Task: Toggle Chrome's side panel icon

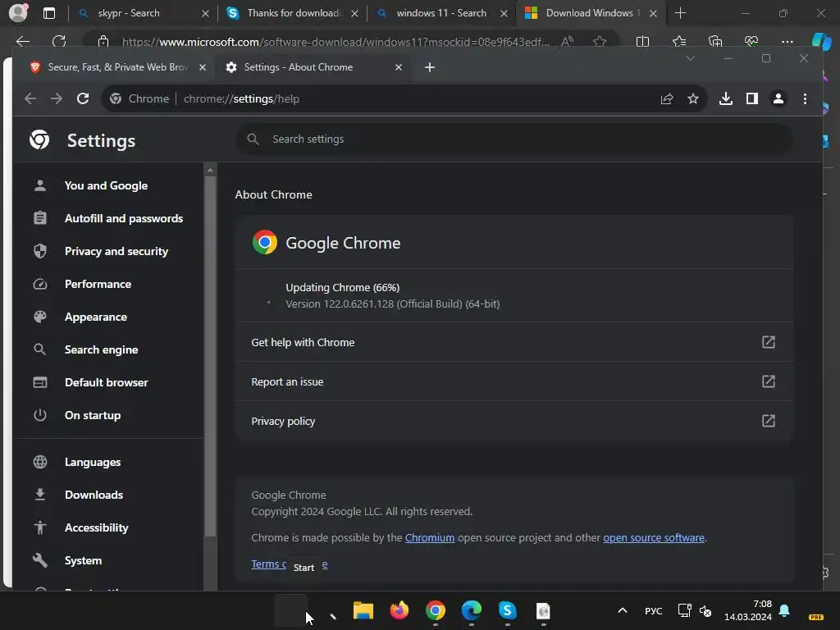Action: coord(751,98)
